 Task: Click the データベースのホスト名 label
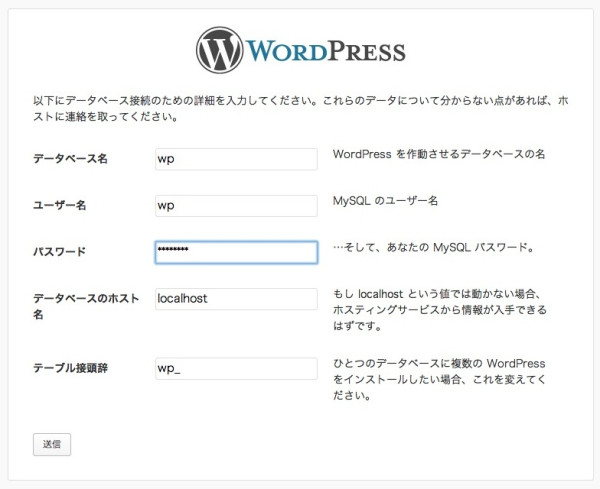point(86,306)
